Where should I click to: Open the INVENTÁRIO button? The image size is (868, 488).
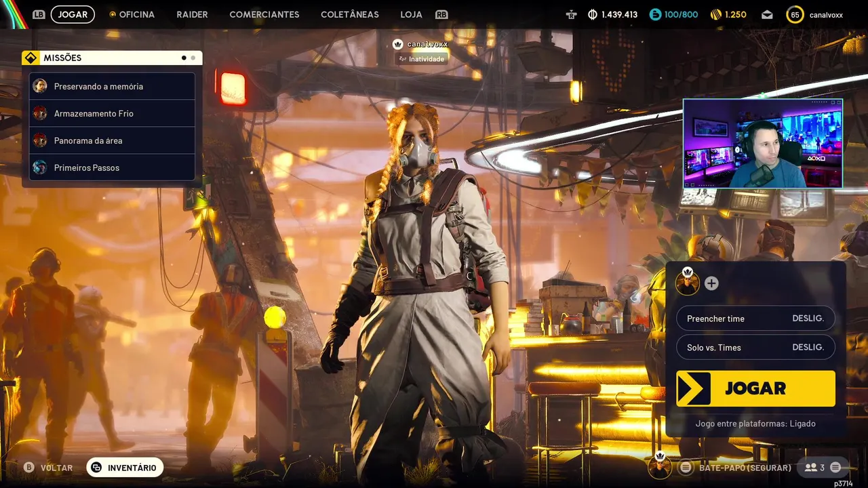pos(125,468)
